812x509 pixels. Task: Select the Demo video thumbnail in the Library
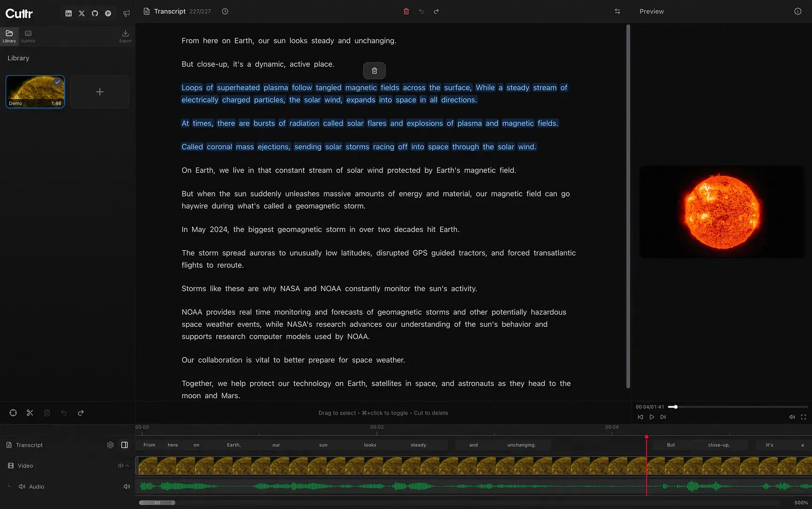coord(35,91)
